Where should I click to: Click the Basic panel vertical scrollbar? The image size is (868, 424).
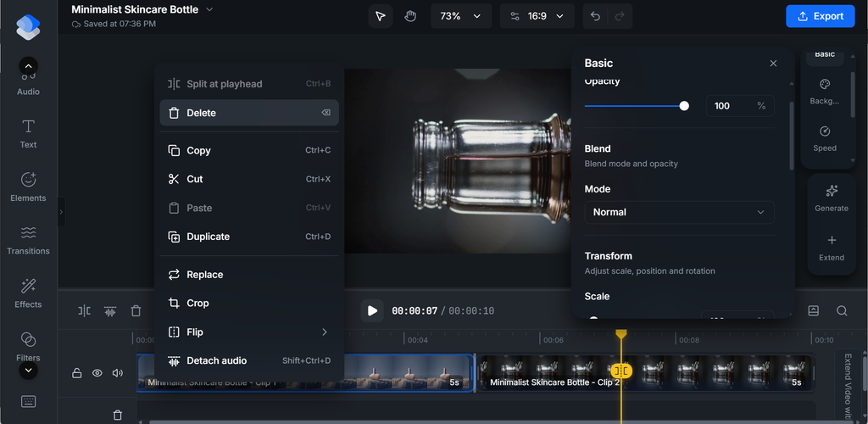[792, 136]
